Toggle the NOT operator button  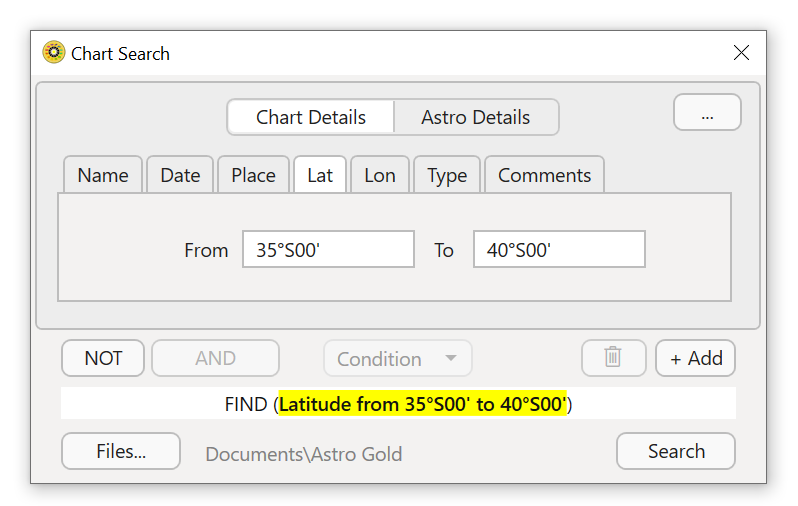103,358
